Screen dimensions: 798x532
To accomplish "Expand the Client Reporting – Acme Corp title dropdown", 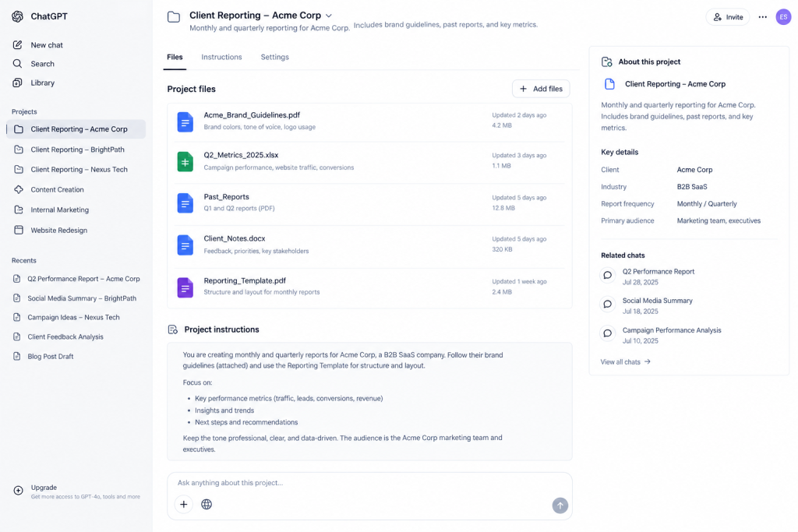I will point(329,16).
